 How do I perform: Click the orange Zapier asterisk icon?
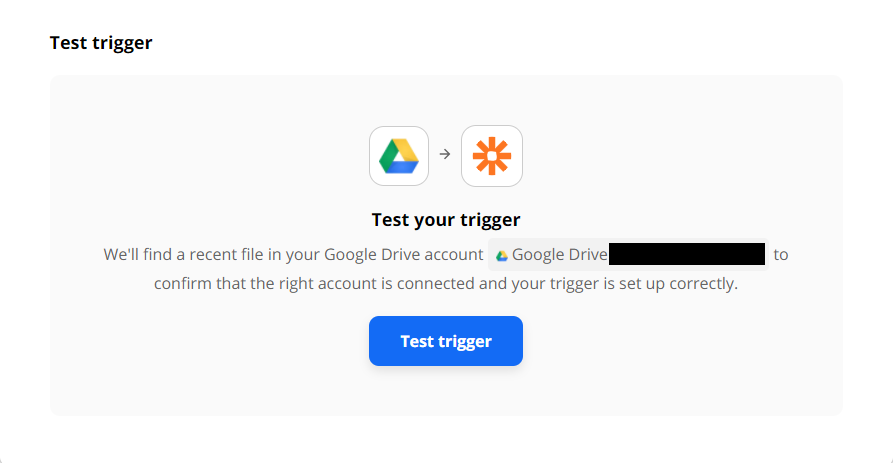[x=492, y=156]
